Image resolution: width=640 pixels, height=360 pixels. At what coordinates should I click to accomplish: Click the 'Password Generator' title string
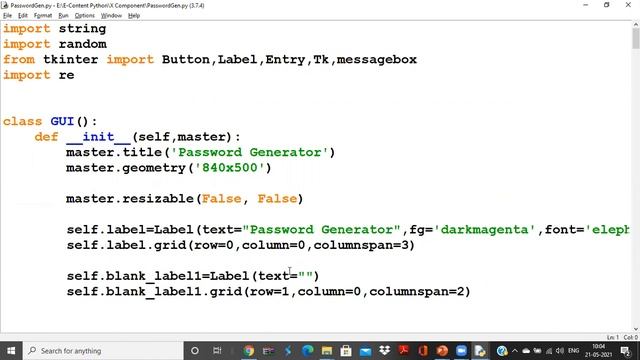(249, 153)
